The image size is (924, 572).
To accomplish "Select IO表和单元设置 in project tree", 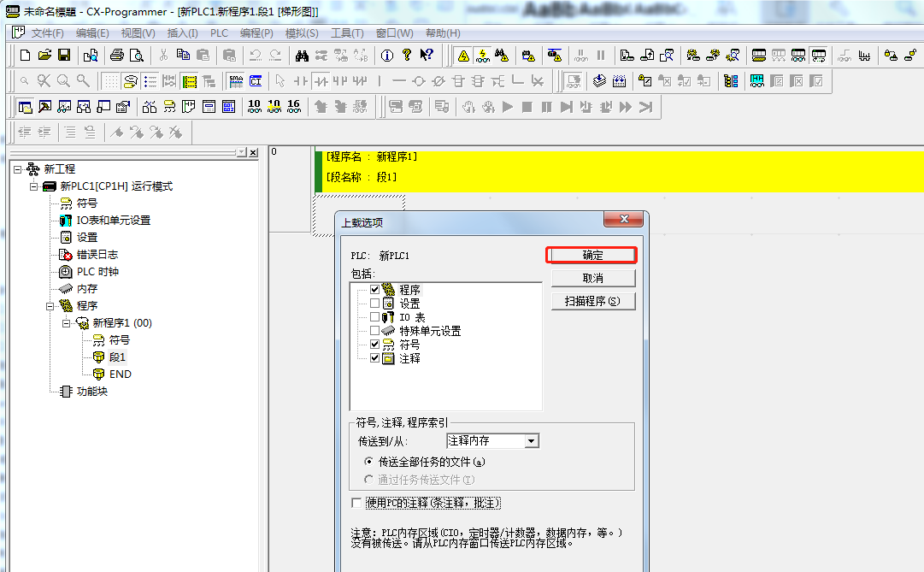I will pyautogui.click(x=113, y=221).
